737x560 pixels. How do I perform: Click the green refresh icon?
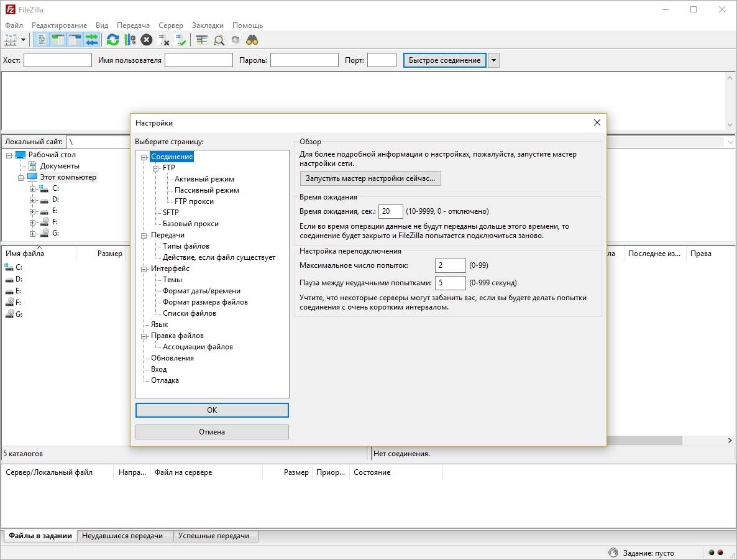(113, 40)
